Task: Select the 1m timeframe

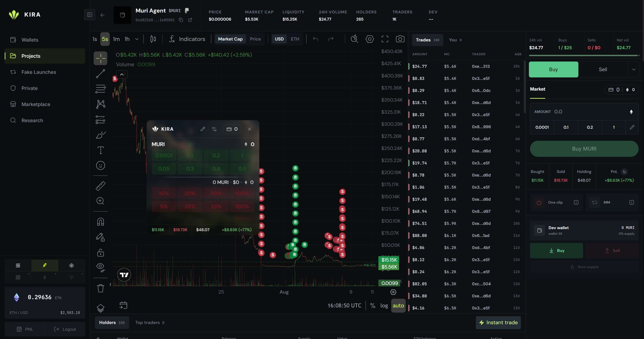Action: click(x=116, y=39)
